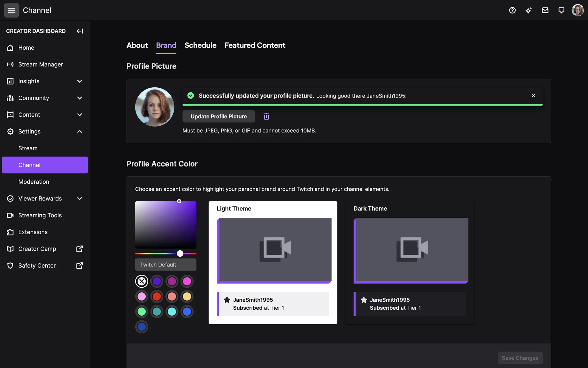The width and height of the screenshot is (588, 368).
Task: Open whispers chat bubble icon
Action: [561, 10]
